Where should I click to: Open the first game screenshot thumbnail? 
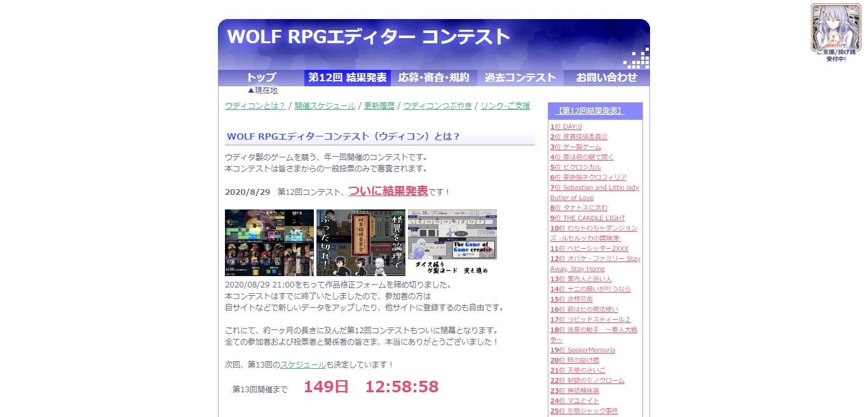coord(269,242)
